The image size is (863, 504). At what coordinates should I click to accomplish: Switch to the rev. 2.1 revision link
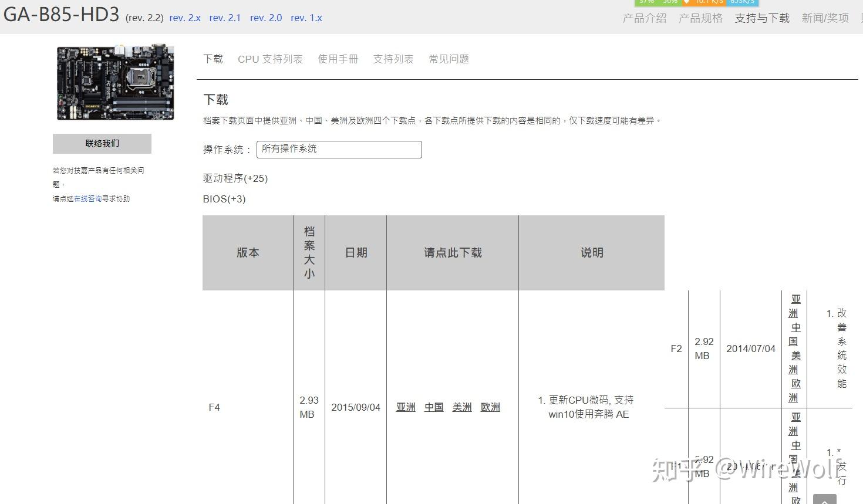pyautogui.click(x=225, y=18)
